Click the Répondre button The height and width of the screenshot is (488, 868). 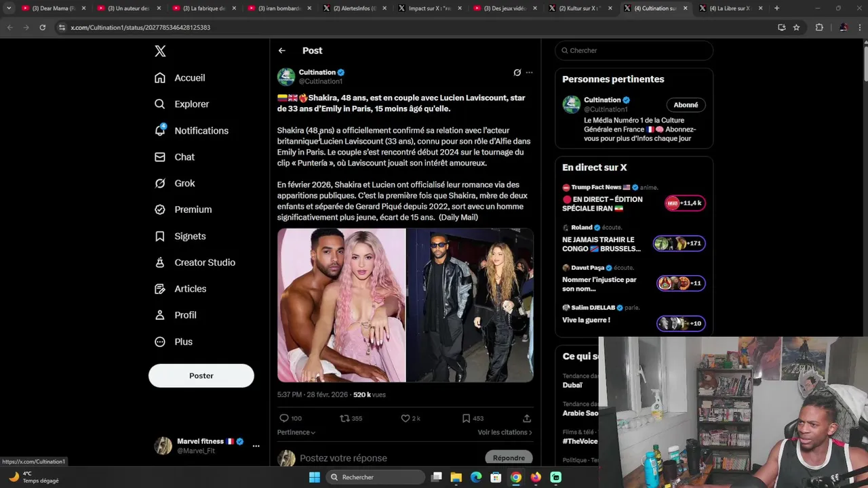[x=509, y=458]
